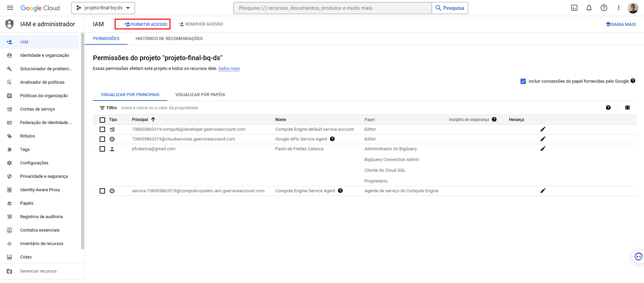Follow the Saiba mais link under project permissions

click(229, 68)
